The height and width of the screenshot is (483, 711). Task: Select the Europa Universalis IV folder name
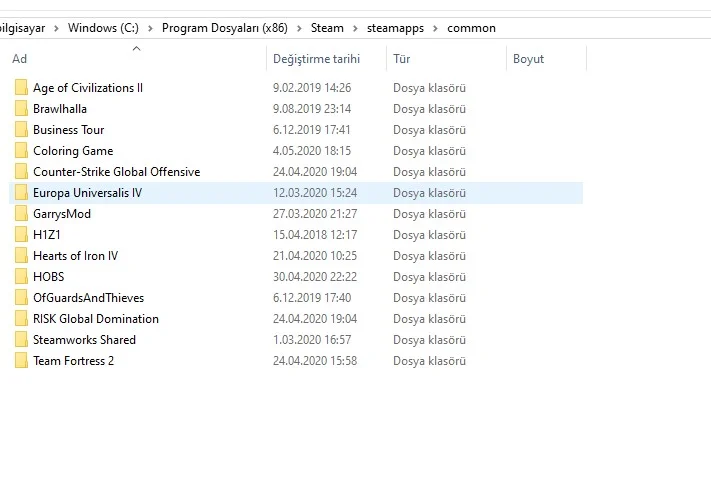[x=88, y=193]
